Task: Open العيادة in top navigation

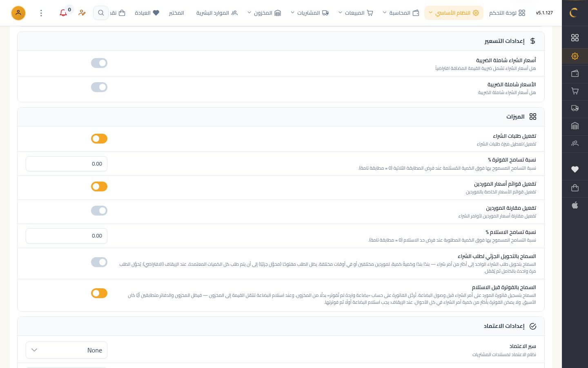Action: pyautogui.click(x=147, y=13)
